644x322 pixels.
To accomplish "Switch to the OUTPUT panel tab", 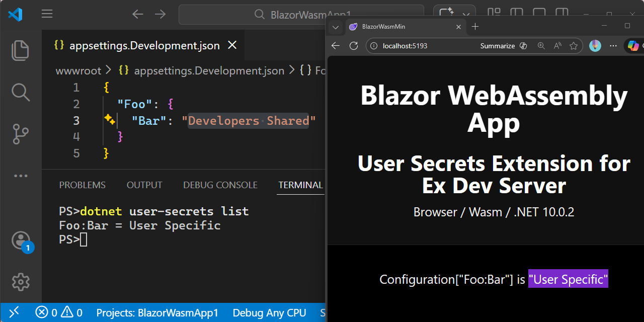I will click(144, 185).
